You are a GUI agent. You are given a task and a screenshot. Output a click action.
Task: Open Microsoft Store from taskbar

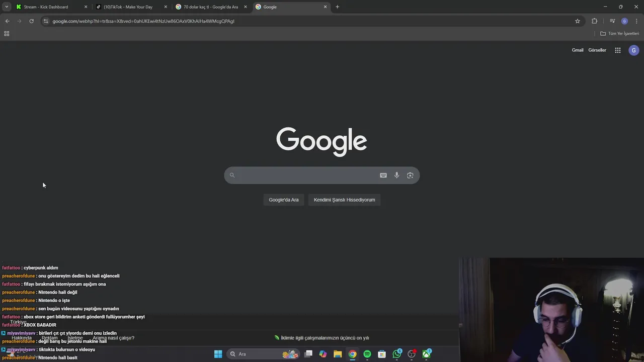382,354
